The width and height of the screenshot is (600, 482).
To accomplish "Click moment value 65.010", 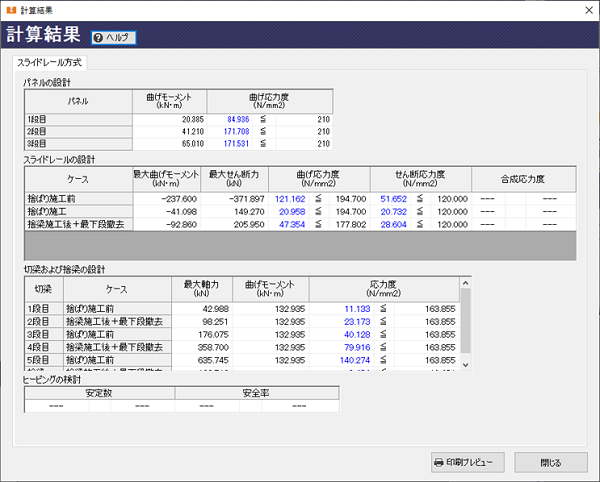I will [193, 144].
